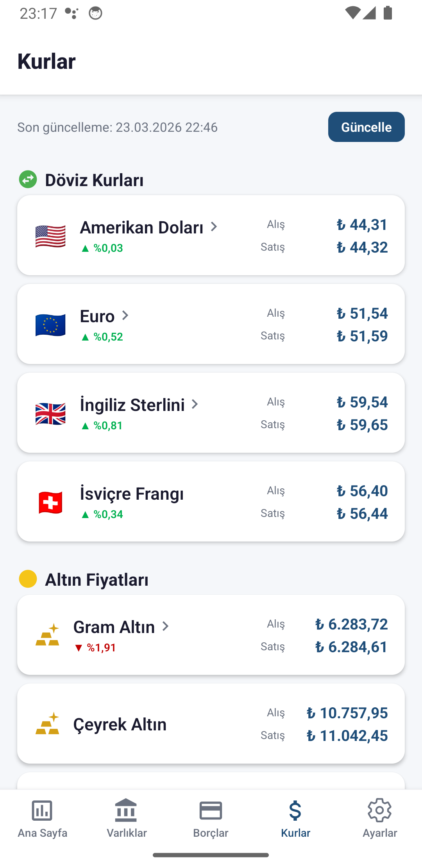Tap the yellow Altın Fiyatları circle icon
The height and width of the screenshot is (868, 422).
coord(28,579)
